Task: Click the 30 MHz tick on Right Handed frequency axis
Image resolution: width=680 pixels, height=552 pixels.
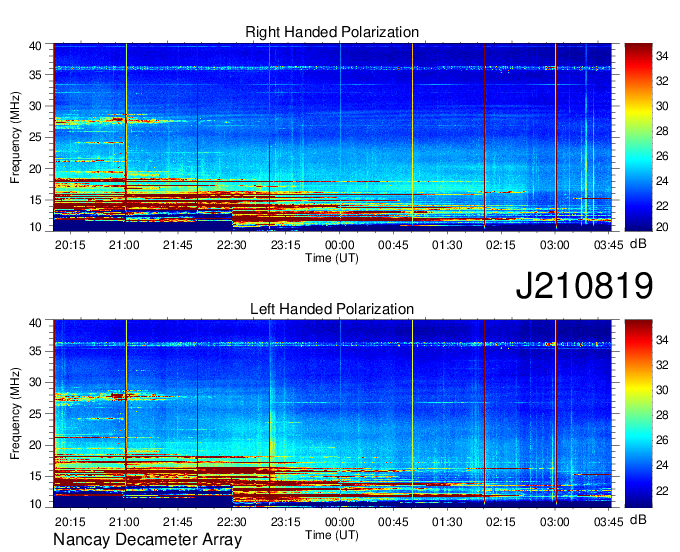Action: click(x=35, y=106)
